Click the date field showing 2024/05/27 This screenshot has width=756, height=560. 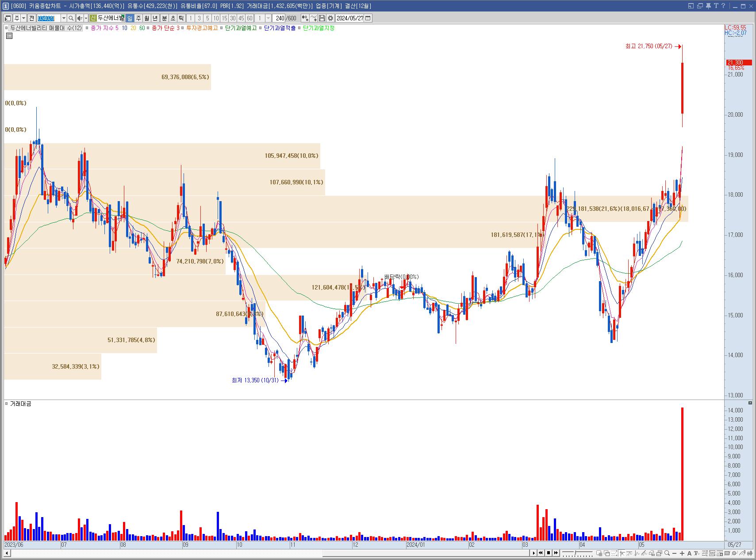click(x=350, y=18)
